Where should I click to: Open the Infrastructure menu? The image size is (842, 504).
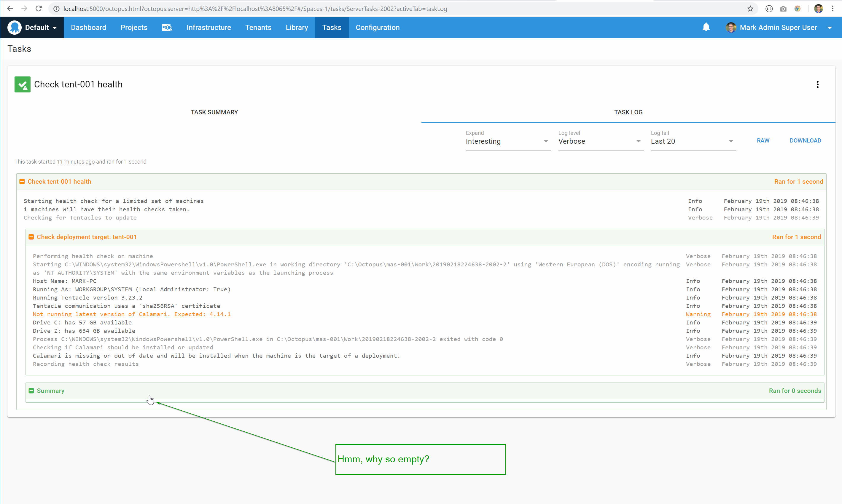209,27
